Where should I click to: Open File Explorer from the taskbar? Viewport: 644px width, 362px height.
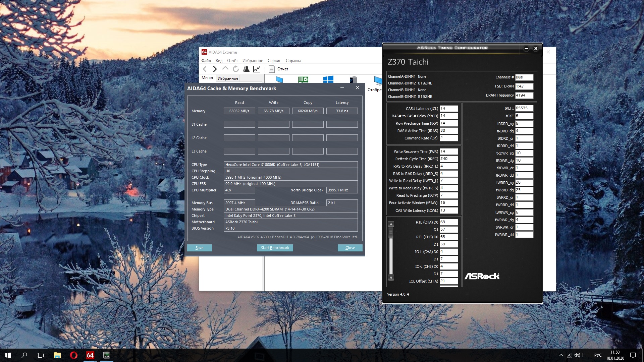57,355
